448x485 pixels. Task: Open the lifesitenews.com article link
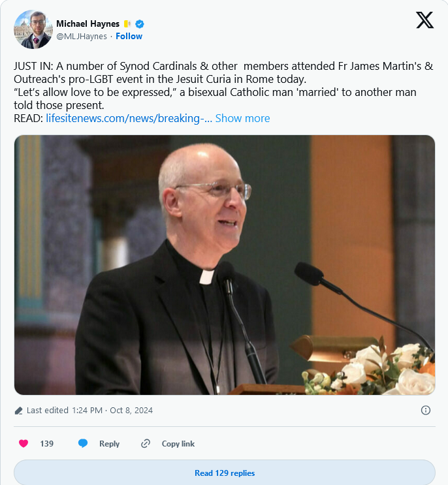coord(129,118)
